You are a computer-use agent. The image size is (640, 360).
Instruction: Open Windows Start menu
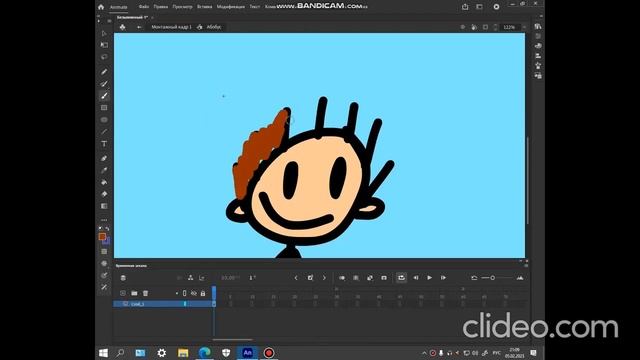pyautogui.click(x=103, y=353)
